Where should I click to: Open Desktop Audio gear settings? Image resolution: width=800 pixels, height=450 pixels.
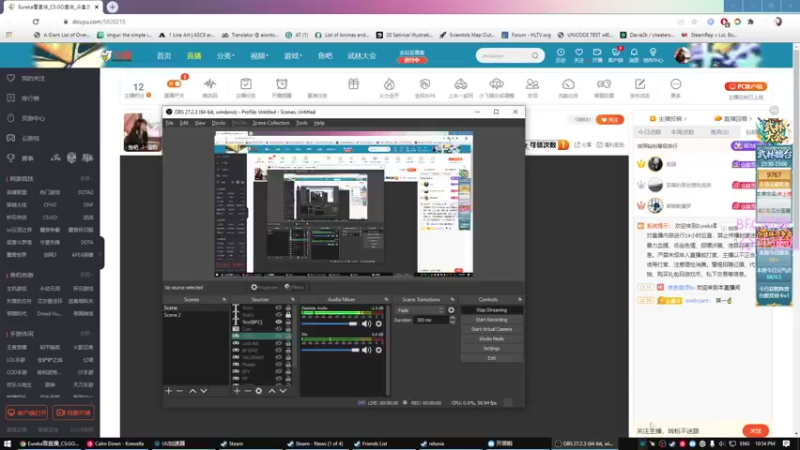click(379, 323)
